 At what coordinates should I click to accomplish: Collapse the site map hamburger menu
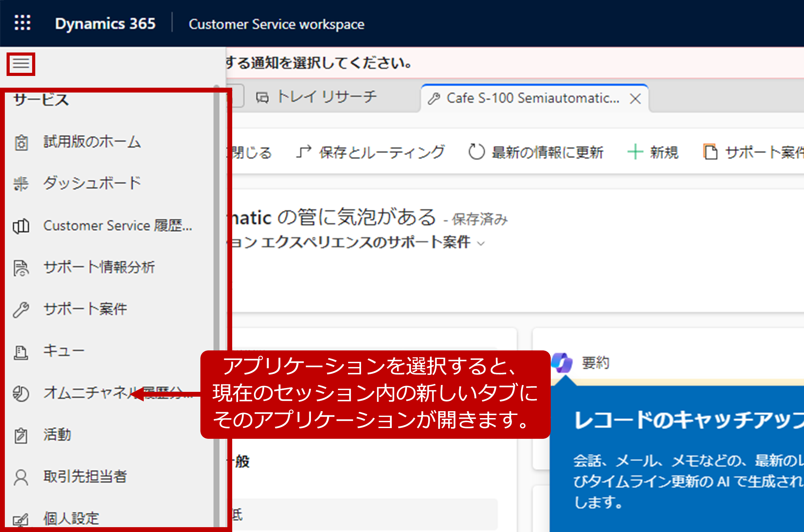(21, 64)
